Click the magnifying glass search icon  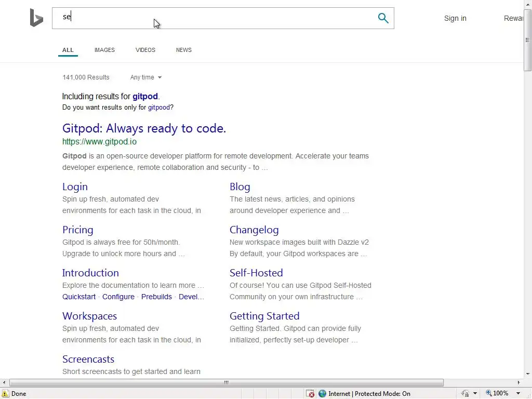coord(383,18)
